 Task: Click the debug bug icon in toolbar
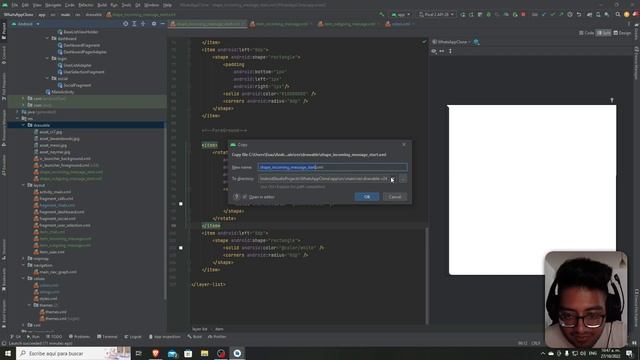click(489, 14)
